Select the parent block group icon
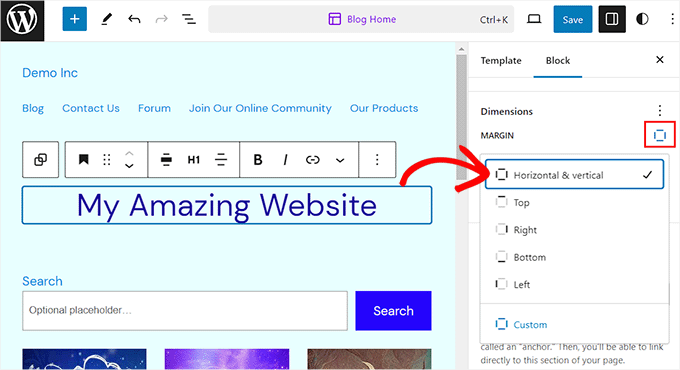Viewport: 680px width, 370px height. coord(40,160)
